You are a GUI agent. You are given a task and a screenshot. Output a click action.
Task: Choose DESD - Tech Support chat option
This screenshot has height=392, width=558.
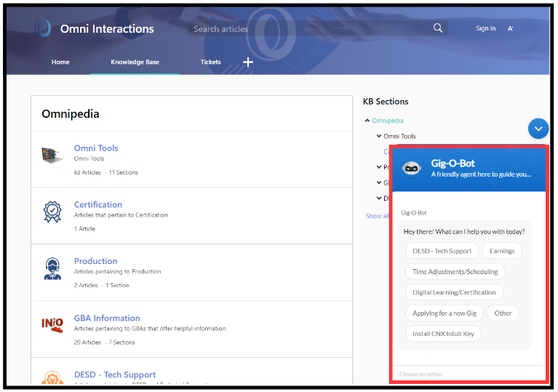pyautogui.click(x=442, y=251)
